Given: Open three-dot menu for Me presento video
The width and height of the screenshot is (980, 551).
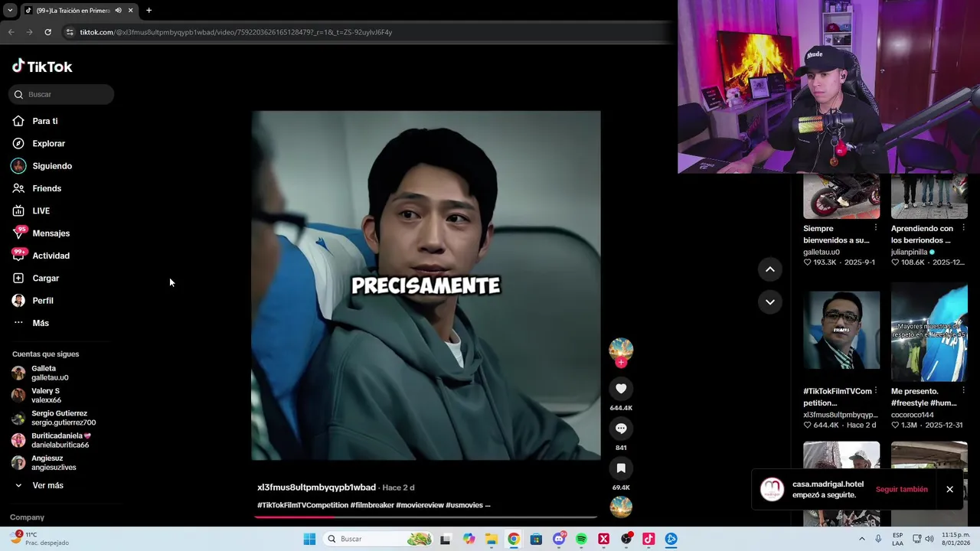Looking at the screenshot, I should (x=963, y=391).
